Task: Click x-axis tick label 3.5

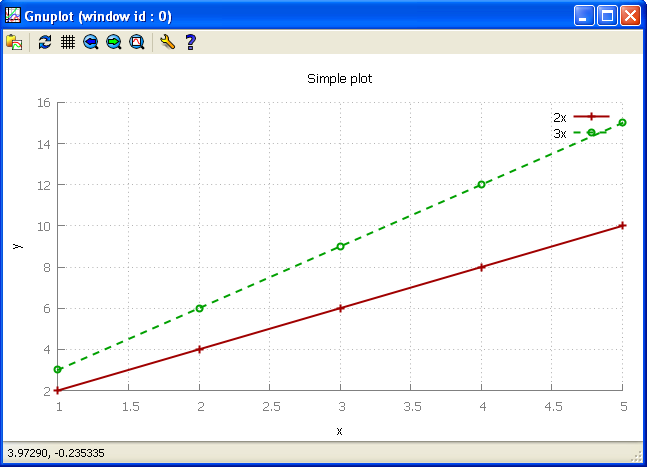Action: point(412,407)
